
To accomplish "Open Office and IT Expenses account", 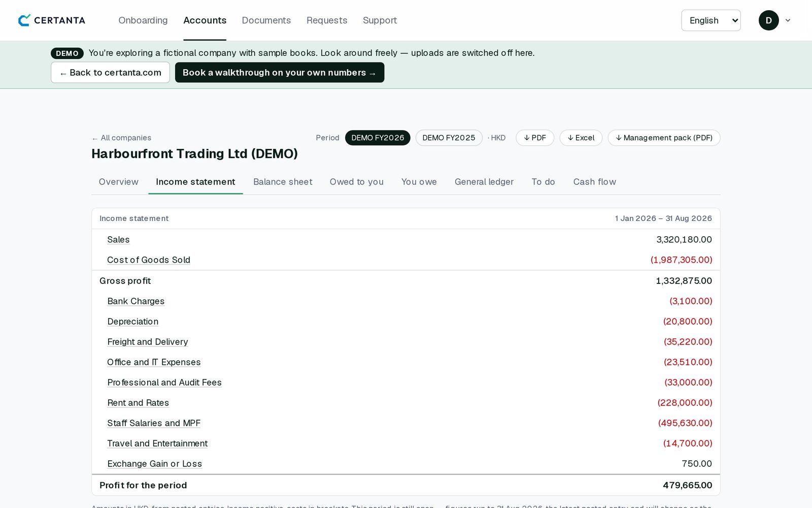I will tap(154, 362).
